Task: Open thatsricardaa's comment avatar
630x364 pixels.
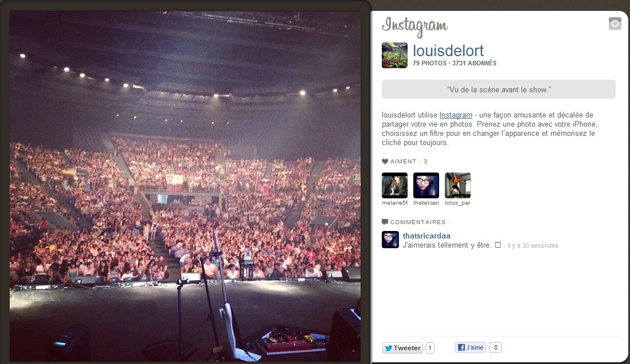Action: (390, 240)
